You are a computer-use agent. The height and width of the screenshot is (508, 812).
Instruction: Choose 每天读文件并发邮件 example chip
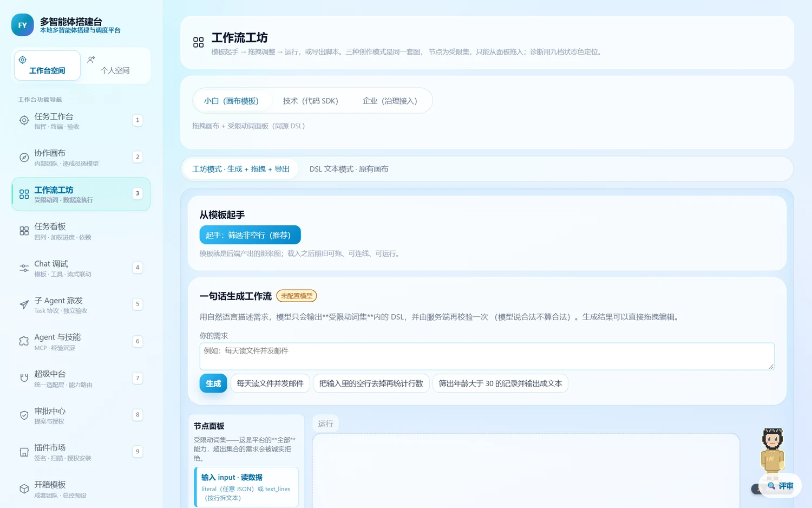270,383
